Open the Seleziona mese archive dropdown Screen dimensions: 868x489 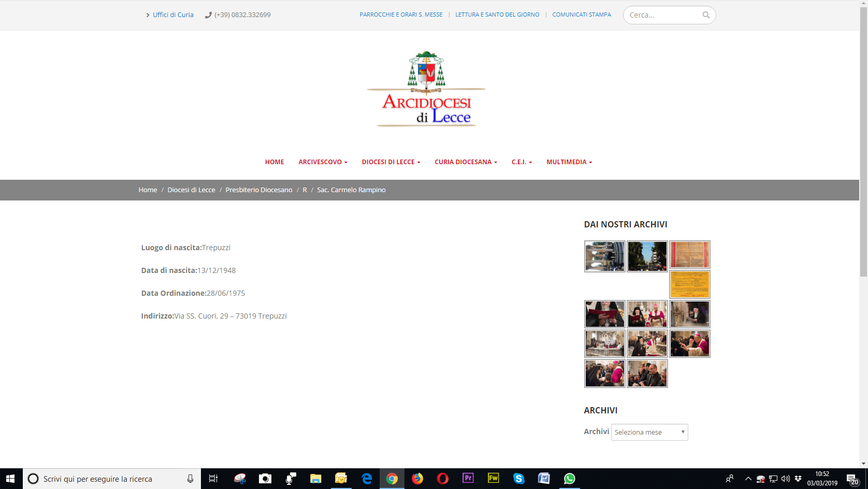pyautogui.click(x=649, y=432)
